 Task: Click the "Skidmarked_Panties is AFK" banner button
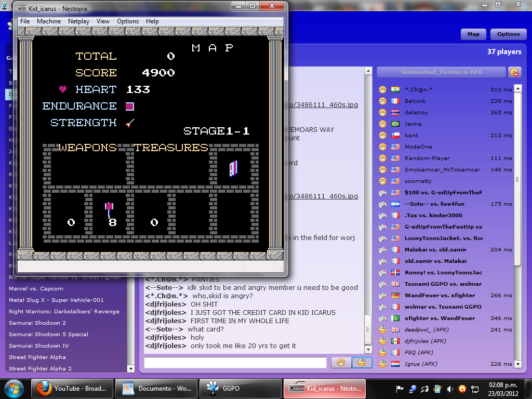(441, 72)
